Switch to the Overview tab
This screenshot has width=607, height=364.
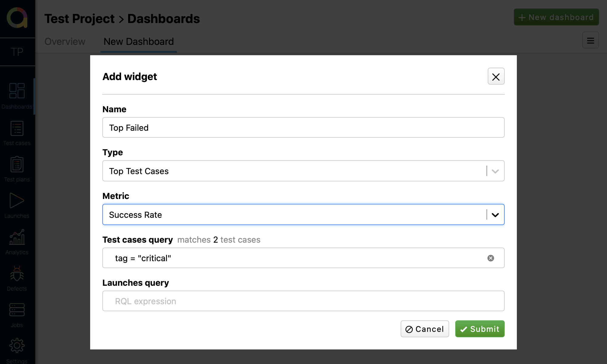pos(65,42)
